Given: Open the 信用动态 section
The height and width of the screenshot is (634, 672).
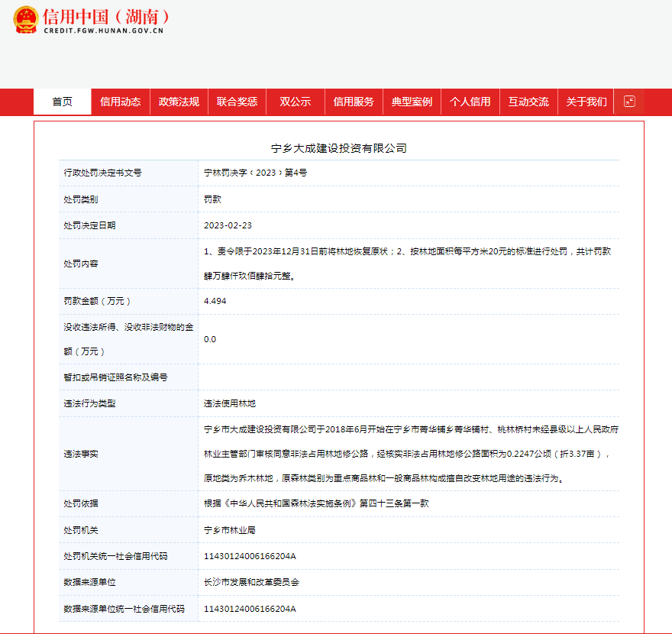Looking at the screenshot, I should point(119,101).
